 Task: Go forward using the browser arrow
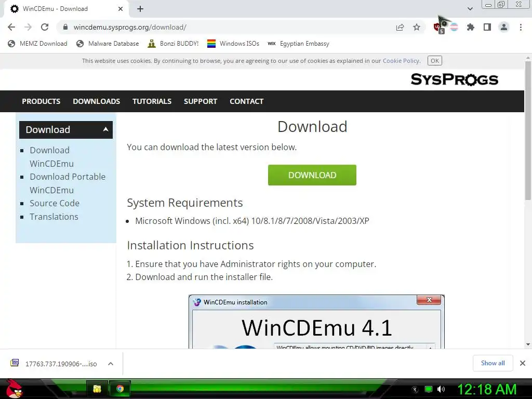(x=28, y=27)
